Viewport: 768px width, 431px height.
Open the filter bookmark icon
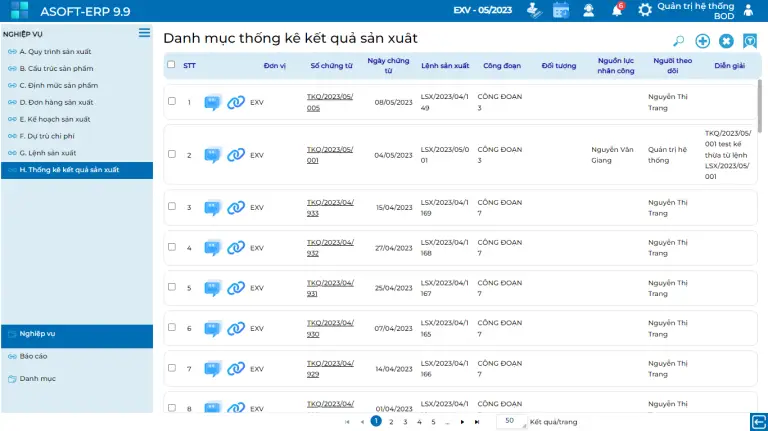750,41
